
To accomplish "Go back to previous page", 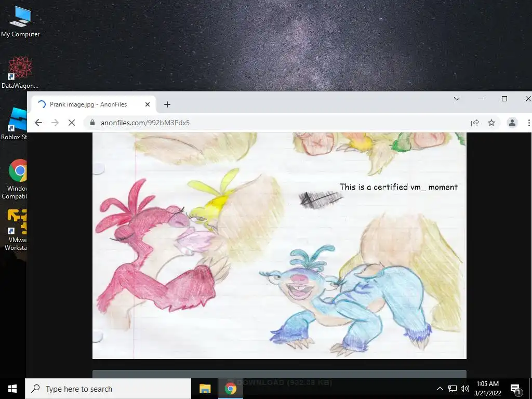I will tap(38, 123).
